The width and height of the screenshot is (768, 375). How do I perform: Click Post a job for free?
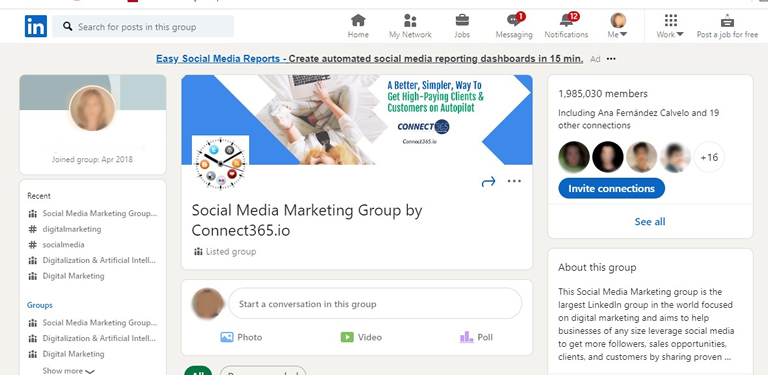pyautogui.click(x=727, y=26)
